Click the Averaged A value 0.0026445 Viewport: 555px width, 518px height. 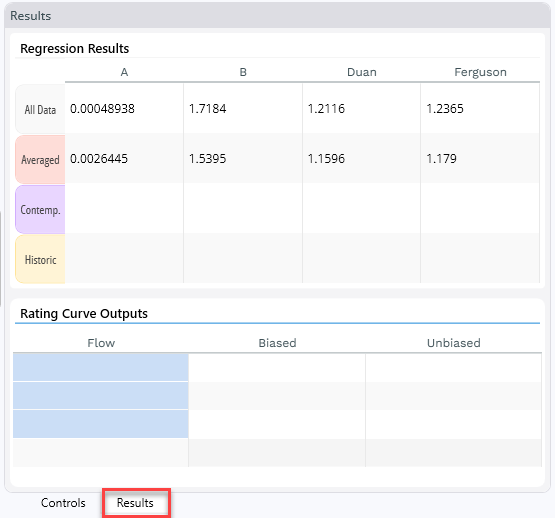coord(99,159)
